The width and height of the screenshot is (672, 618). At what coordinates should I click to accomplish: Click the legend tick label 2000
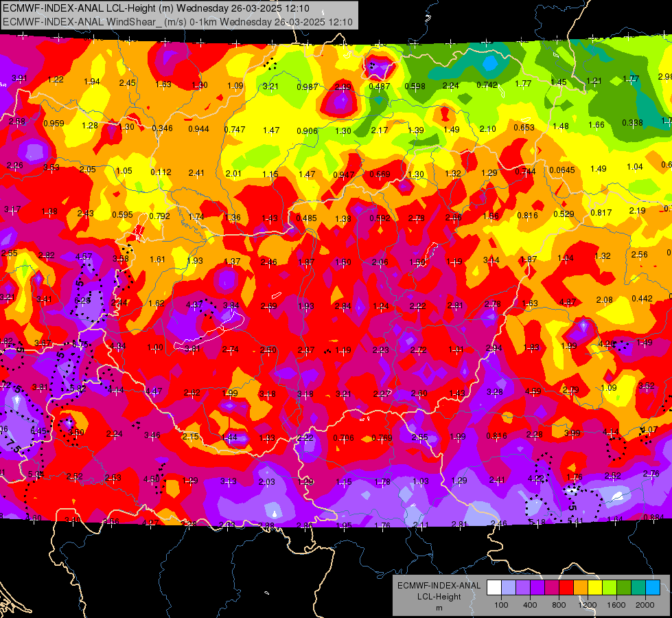pos(645,605)
